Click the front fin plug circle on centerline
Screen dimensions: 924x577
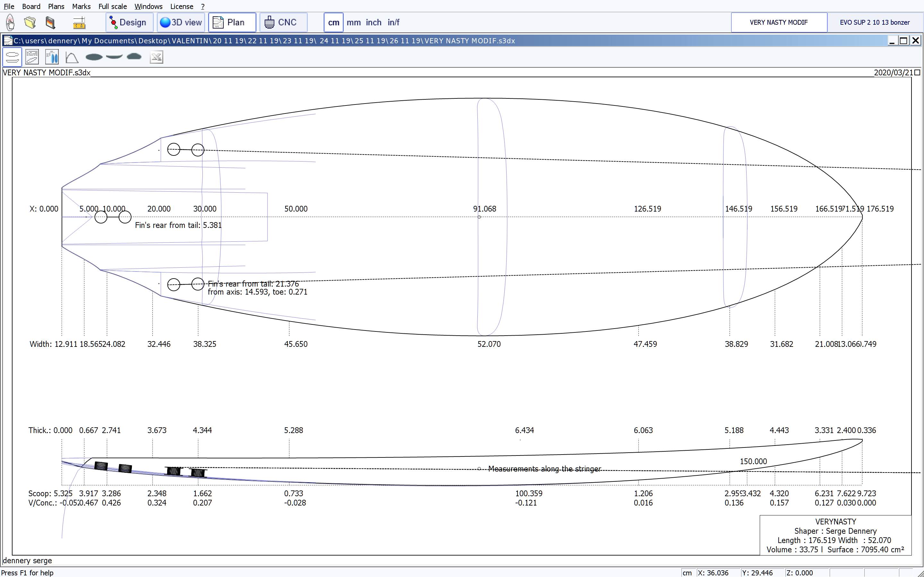[125, 217]
